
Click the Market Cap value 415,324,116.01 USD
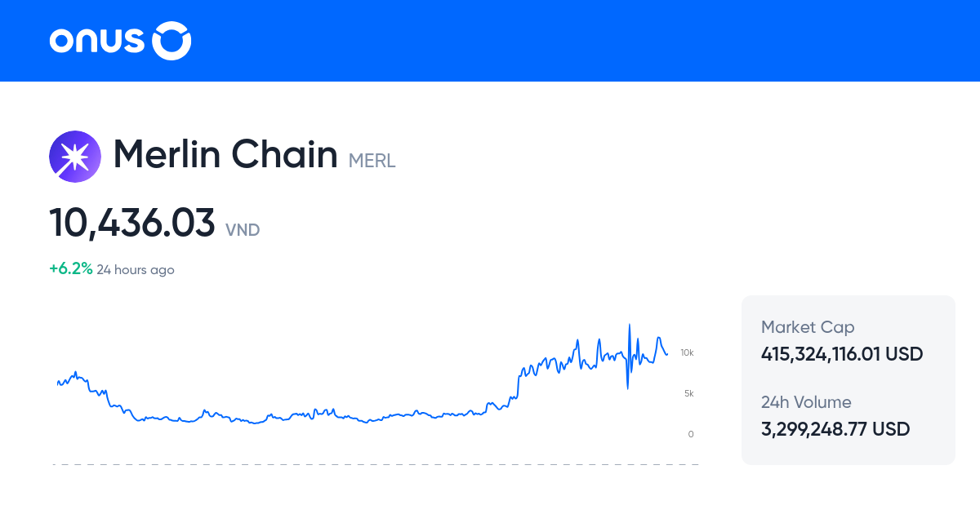click(841, 354)
